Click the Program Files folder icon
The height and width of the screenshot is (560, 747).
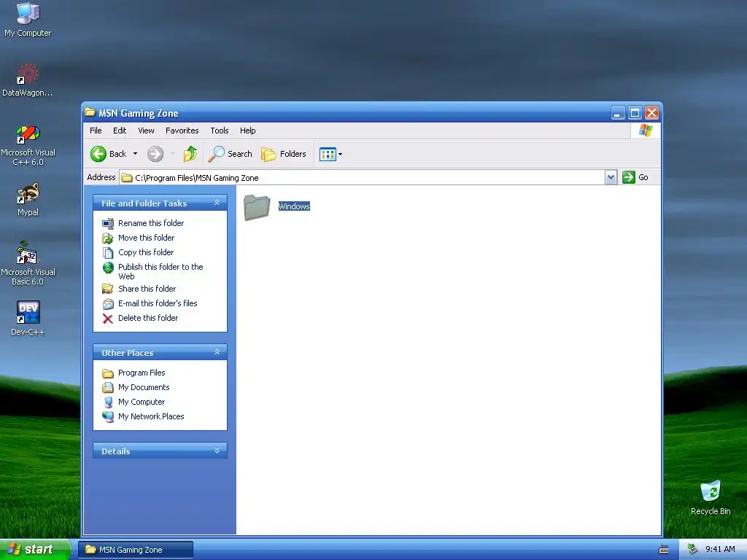pyautogui.click(x=108, y=373)
